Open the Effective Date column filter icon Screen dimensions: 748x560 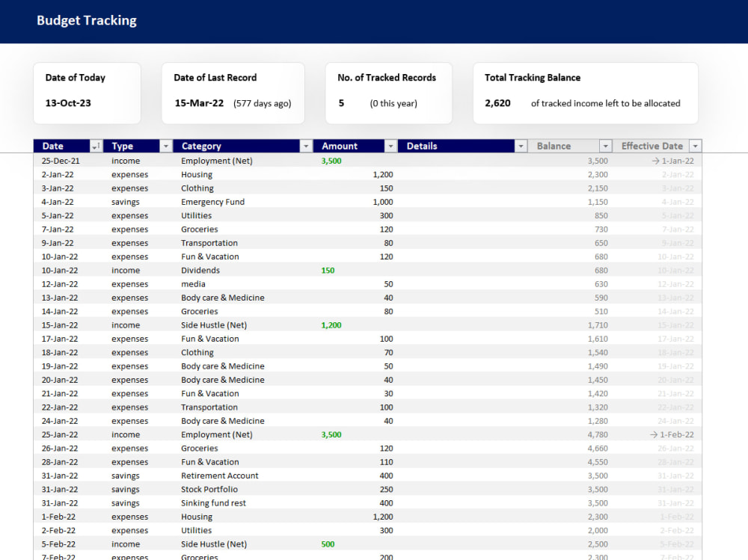point(695,146)
